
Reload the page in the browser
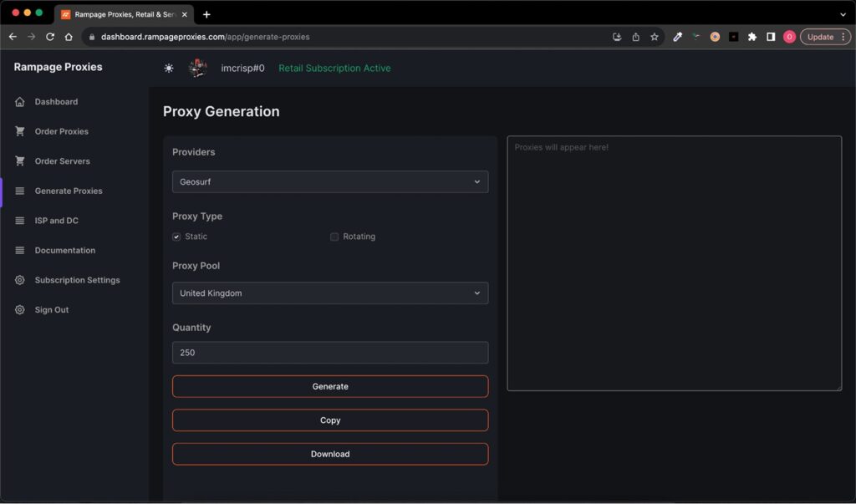tap(50, 37)
